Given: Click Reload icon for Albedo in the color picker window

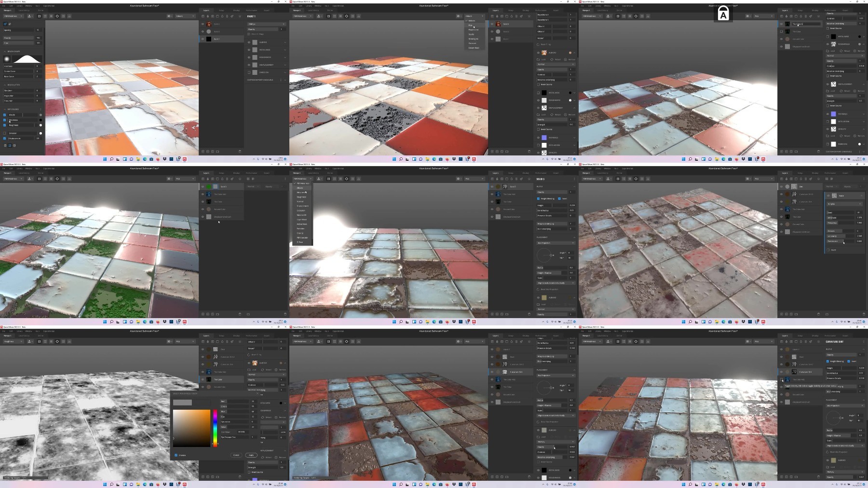Looking at the screenshot, I should click(x=262, y=370).
